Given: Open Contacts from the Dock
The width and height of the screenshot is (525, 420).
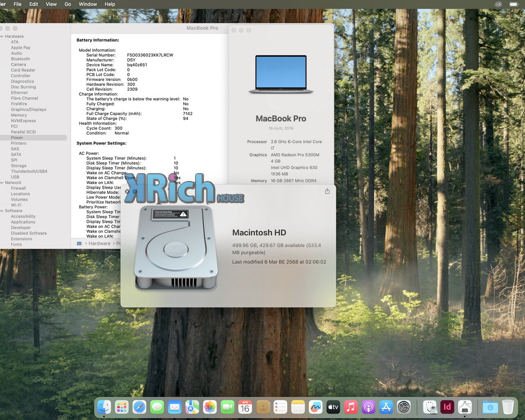Looking at the screenshot, I should click(x=263, y=407).
